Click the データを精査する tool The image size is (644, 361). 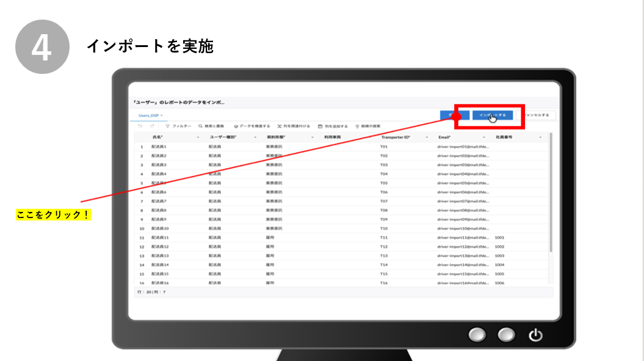[251, 126]
